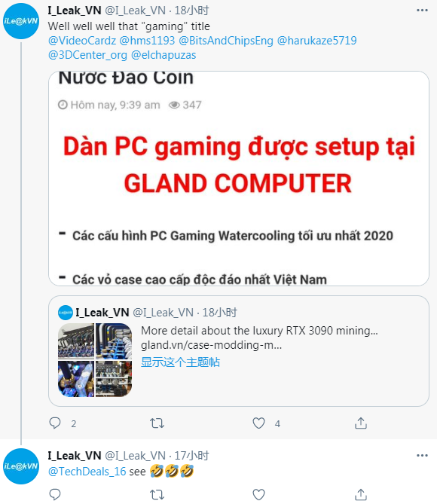Open the @VideoCardz mention
This screenshot has width=437, height=504.
click(x=82, y=41)
